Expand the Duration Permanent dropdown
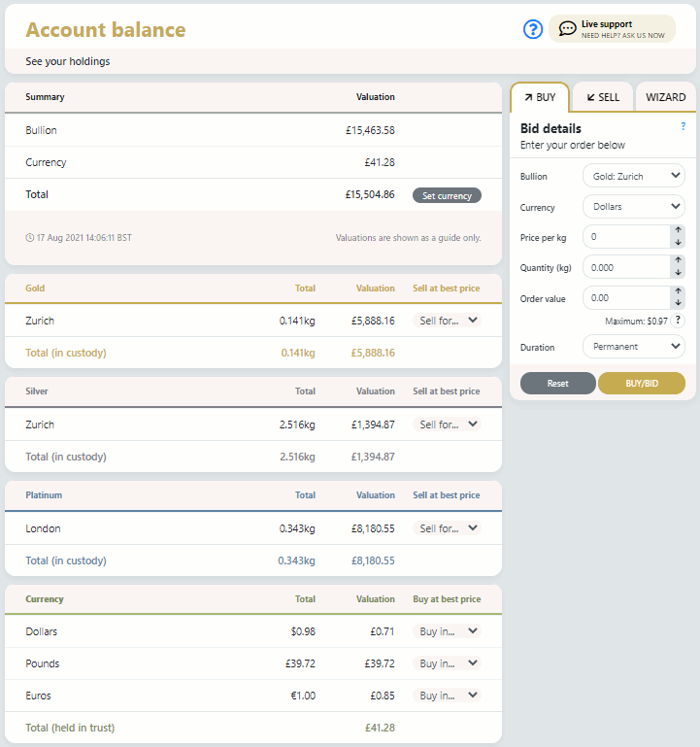This screenshot has height=747, width=700. [x=634, y=347]
